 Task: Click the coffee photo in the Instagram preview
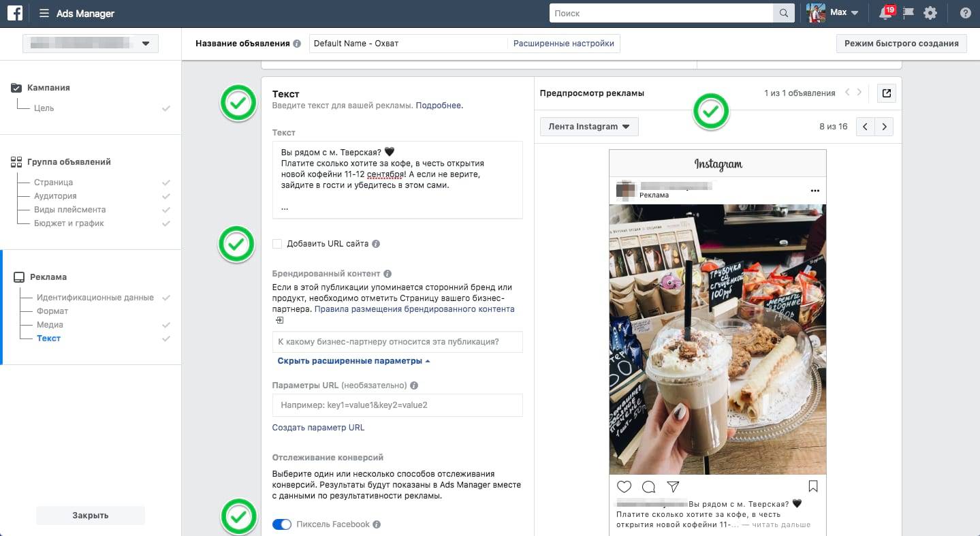(x=718, y=339)
